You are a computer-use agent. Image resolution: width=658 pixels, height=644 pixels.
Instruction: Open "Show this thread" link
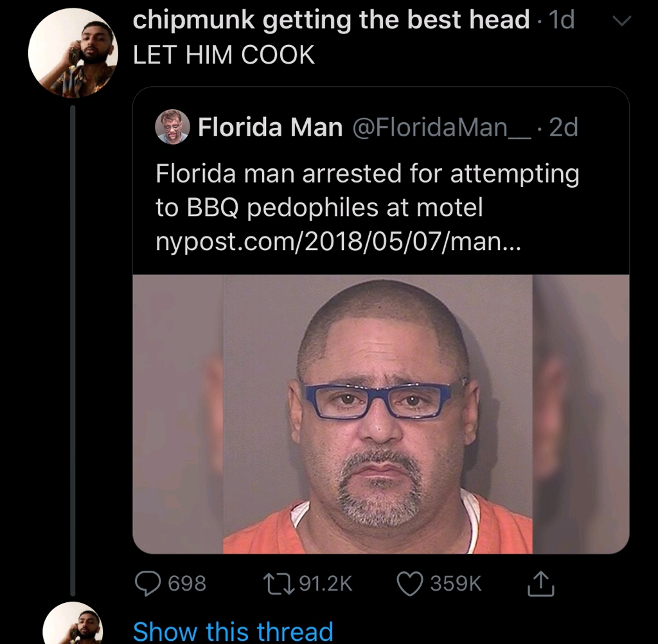pyautogui.click(x=233, y=631)
